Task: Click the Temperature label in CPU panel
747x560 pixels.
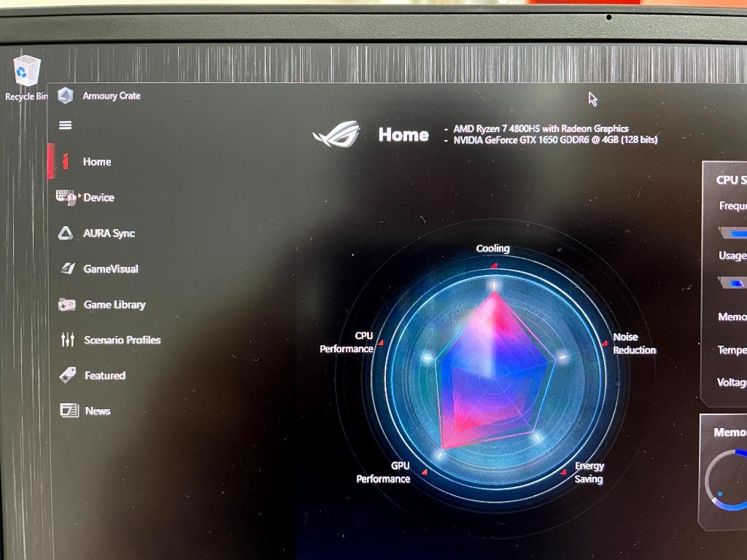Action: (x=732, y=350)
